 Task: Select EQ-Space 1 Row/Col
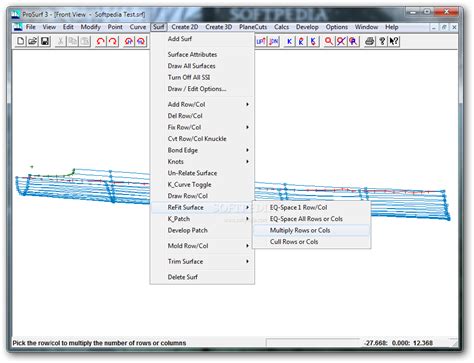click(x=312, y=207)
